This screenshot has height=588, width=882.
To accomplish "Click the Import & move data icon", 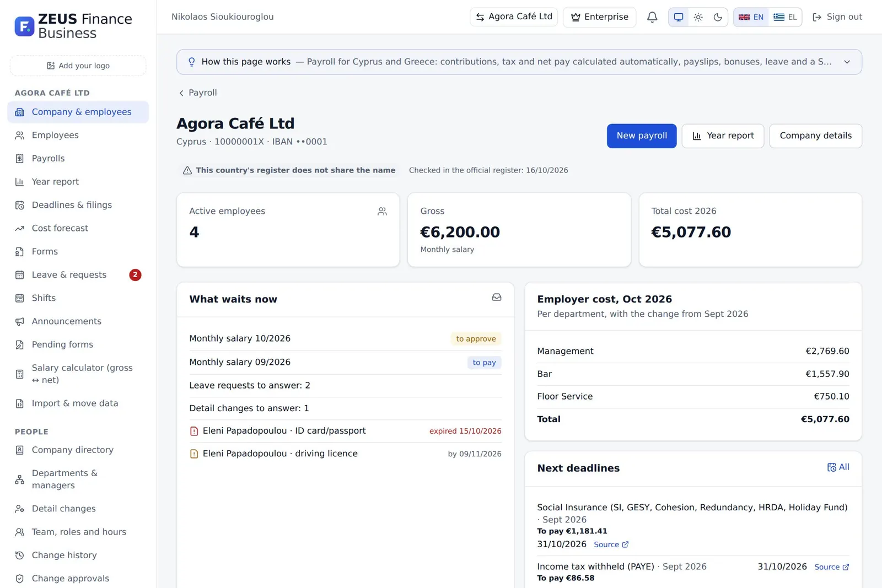I will pyautogui.click(x=20, y=403).
